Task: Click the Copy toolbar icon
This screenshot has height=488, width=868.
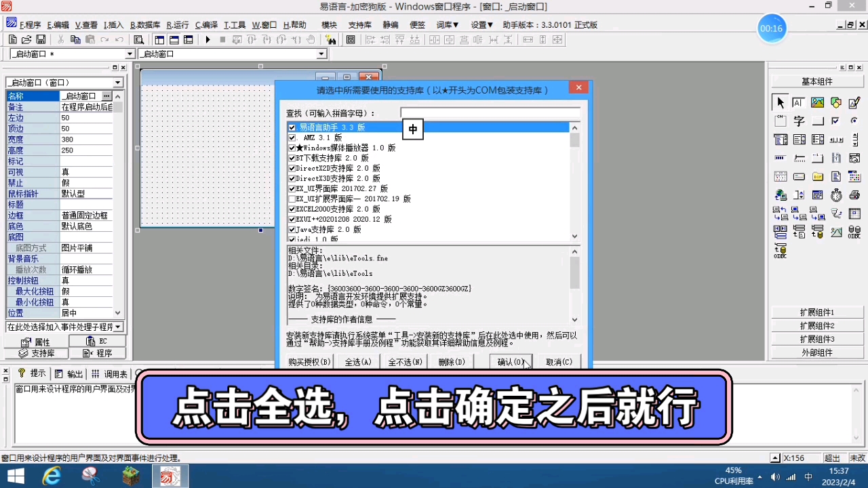Action: 75,40
